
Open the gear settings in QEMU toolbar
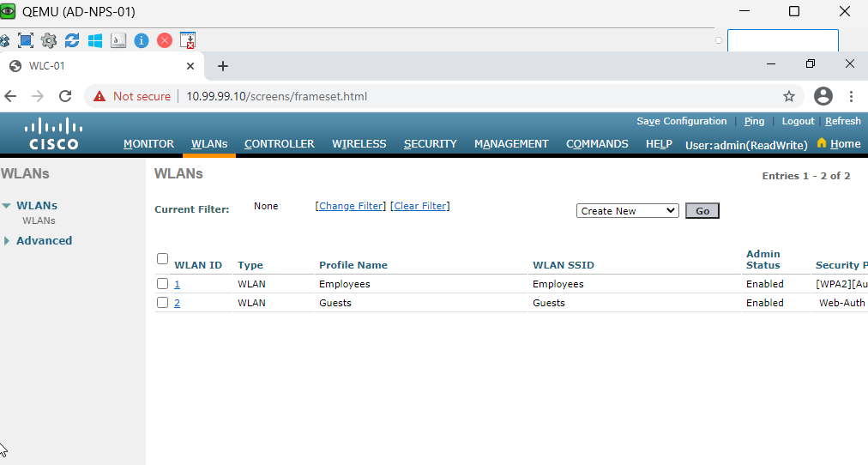coord(49,40)
